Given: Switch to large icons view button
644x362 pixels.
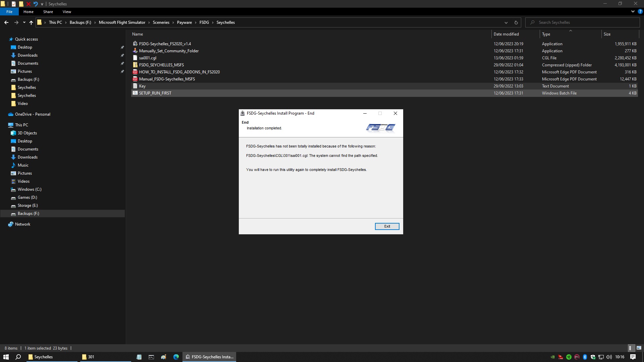Looking at the screenshot, I should click(x=639, y=348).
